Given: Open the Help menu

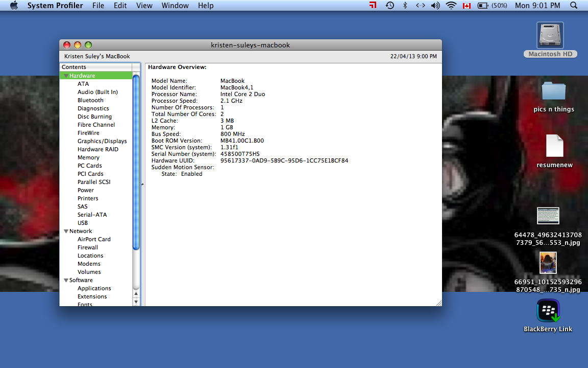Looking at the screenshot, I should pyautogui.click(x=206, y=6).
